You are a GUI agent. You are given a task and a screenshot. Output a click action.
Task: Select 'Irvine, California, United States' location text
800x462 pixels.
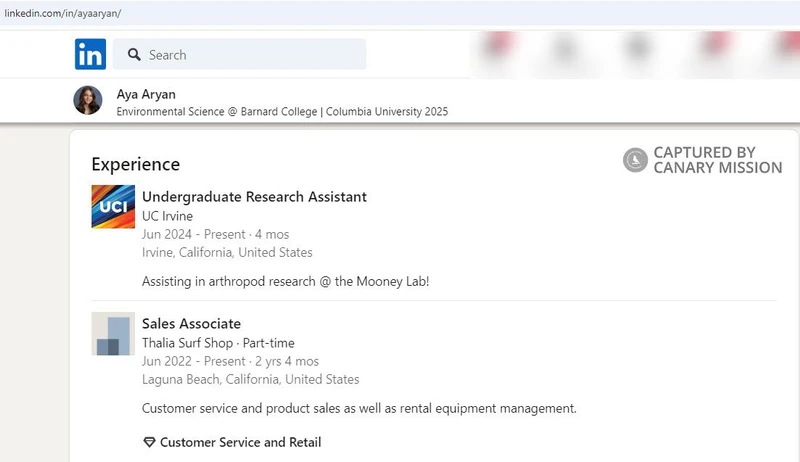(227, 252)
